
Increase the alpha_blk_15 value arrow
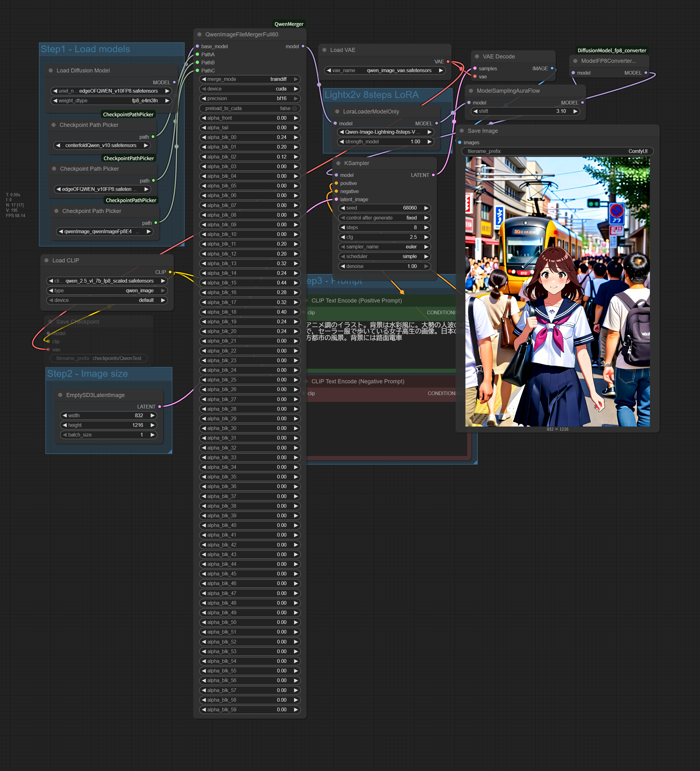pyautogui.click(x=296, y=283)
